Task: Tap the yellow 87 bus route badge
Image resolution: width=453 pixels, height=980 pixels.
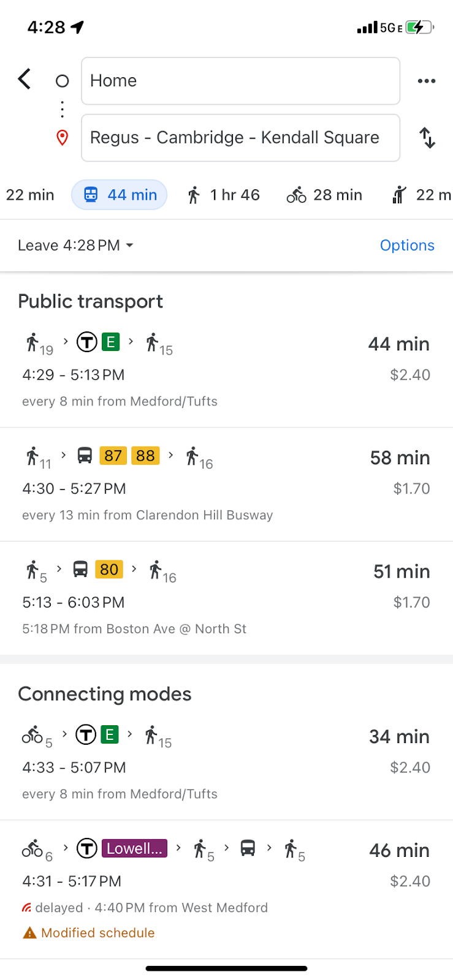Action: pos(113,456)
